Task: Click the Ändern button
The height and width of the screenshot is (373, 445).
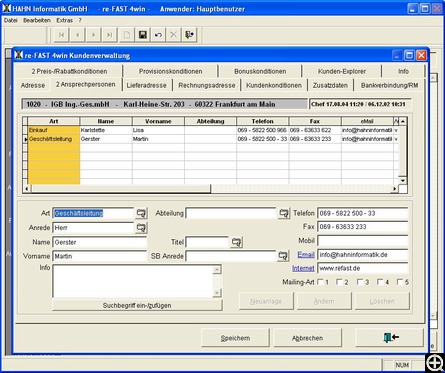Action: click(324, 301)
